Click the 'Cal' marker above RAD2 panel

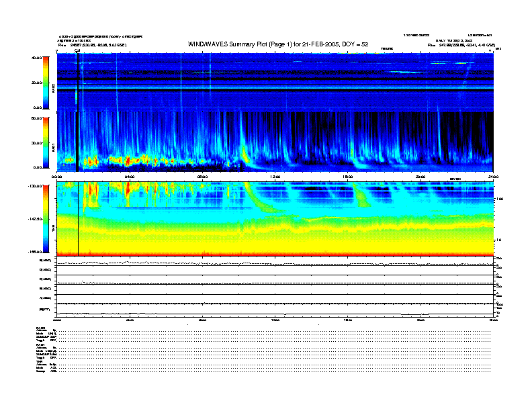tap(77, 50)
